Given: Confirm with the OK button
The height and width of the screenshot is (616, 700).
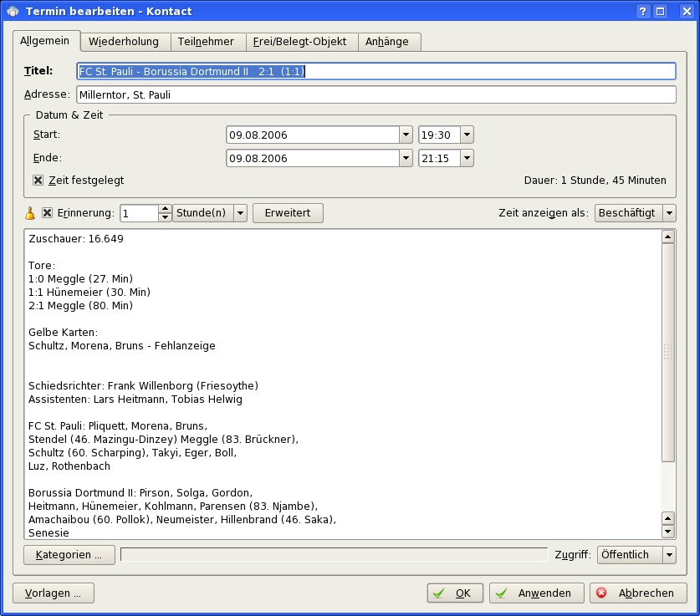Looking at the screenshot, I should point(455,593).
